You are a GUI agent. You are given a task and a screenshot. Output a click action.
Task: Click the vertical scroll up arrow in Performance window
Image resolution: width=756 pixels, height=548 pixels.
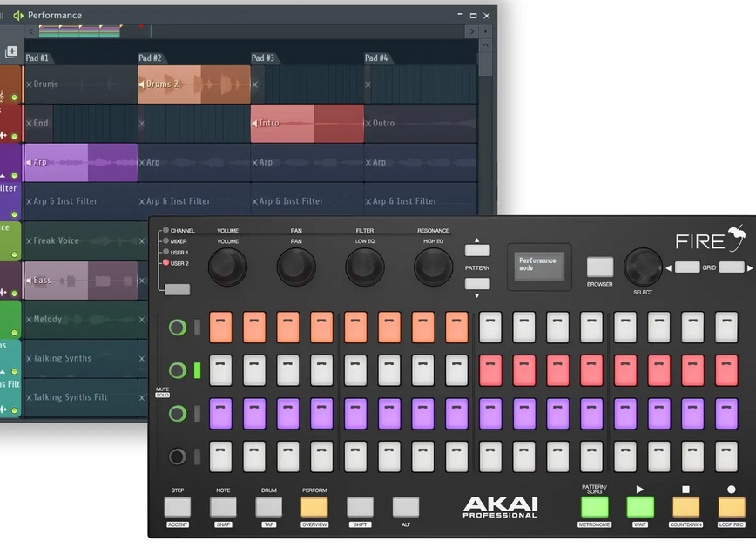pyautogui.click(x=485, y=44)
